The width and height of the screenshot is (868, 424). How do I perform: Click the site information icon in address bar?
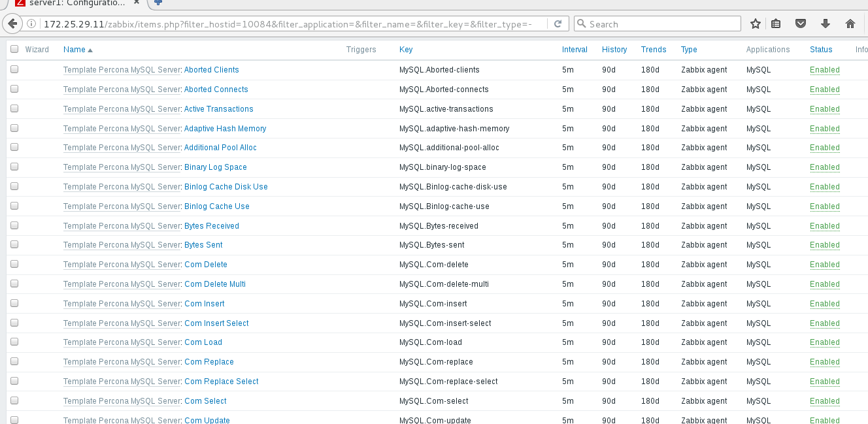pyautogui.click(x=32, y=24)
